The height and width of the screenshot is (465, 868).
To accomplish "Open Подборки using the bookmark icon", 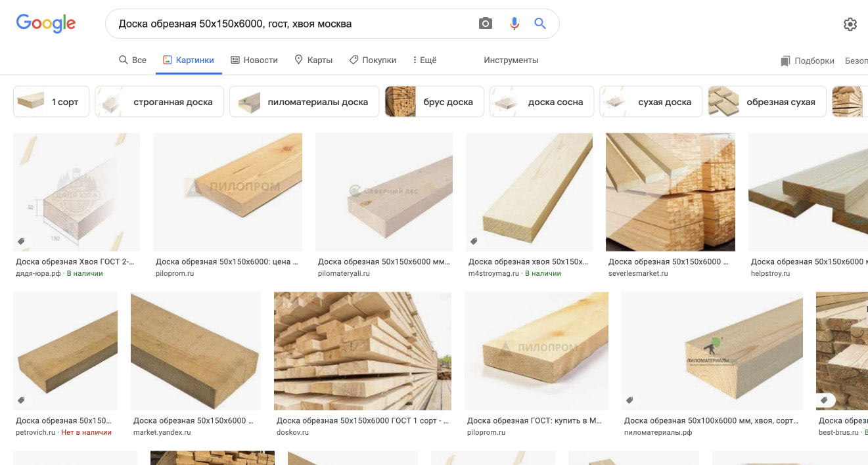I will [x=785, y=60].
